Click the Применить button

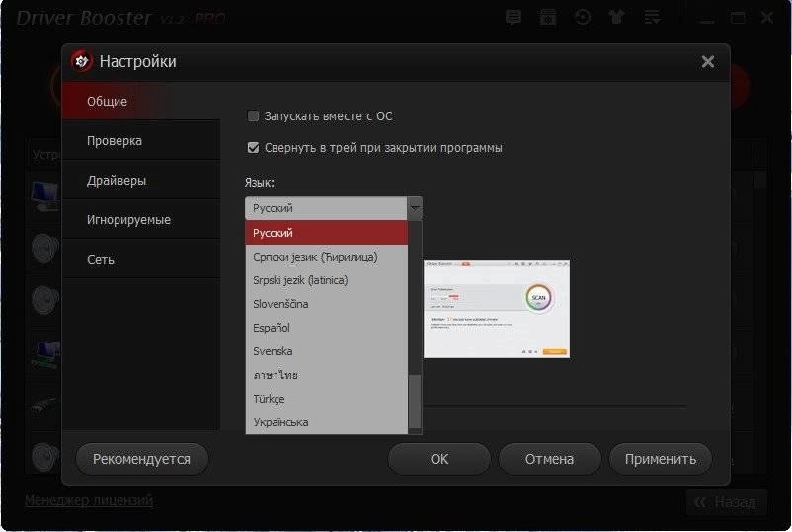click(661, 459)
